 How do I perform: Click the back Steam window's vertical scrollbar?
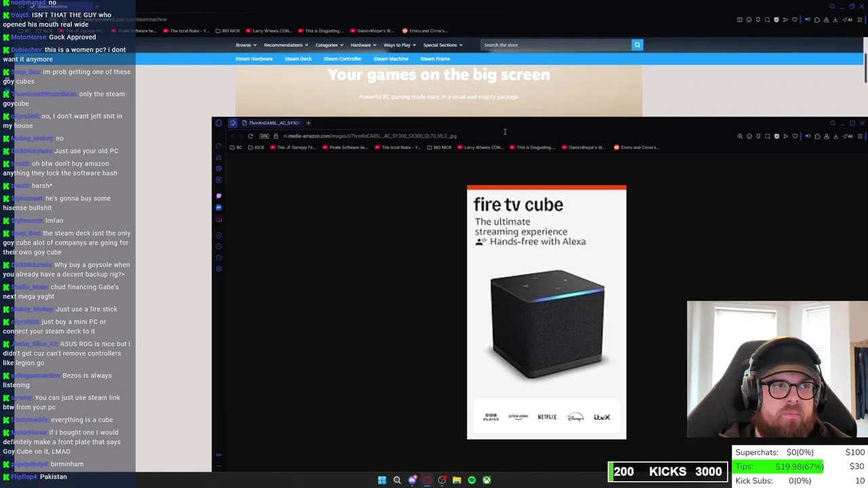pyautogui.click(x=865, y=68)
